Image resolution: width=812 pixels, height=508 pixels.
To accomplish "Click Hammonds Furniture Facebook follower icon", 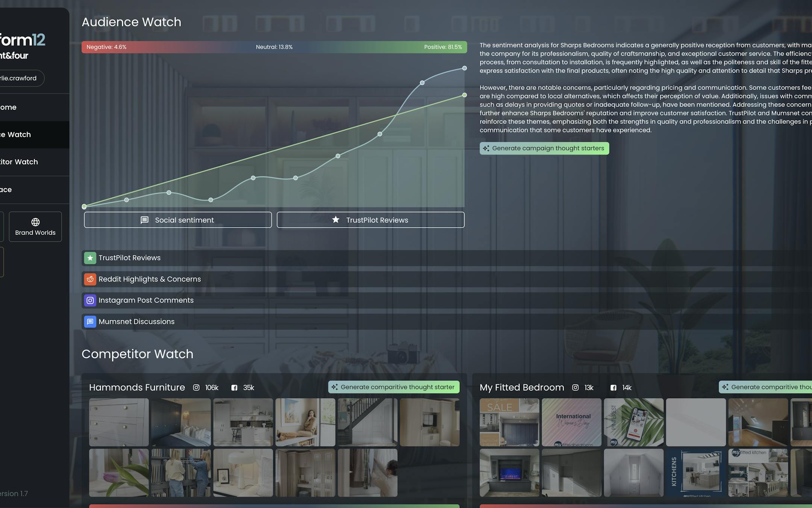I will 234,388.
